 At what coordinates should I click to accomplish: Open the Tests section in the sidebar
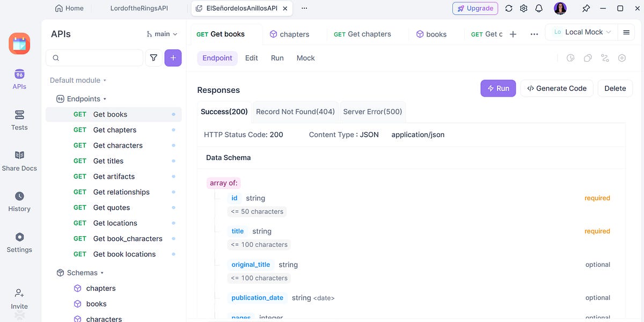19,120
